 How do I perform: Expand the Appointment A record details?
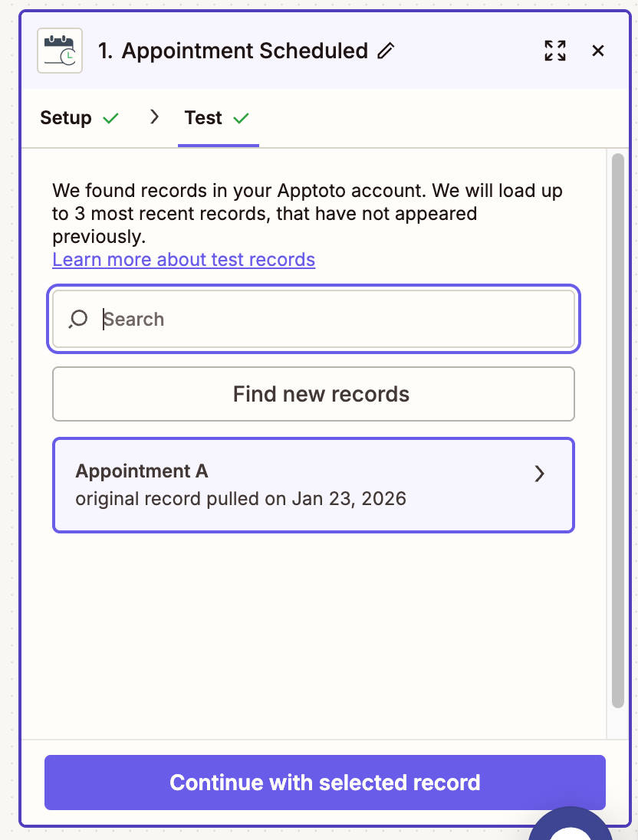[x=539, y=474]
